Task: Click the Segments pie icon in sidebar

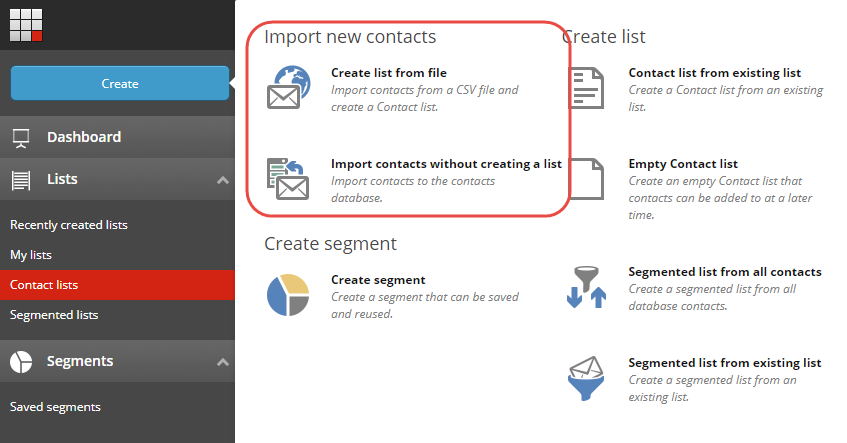Action: pyautogui.click(x=21, y=361)
